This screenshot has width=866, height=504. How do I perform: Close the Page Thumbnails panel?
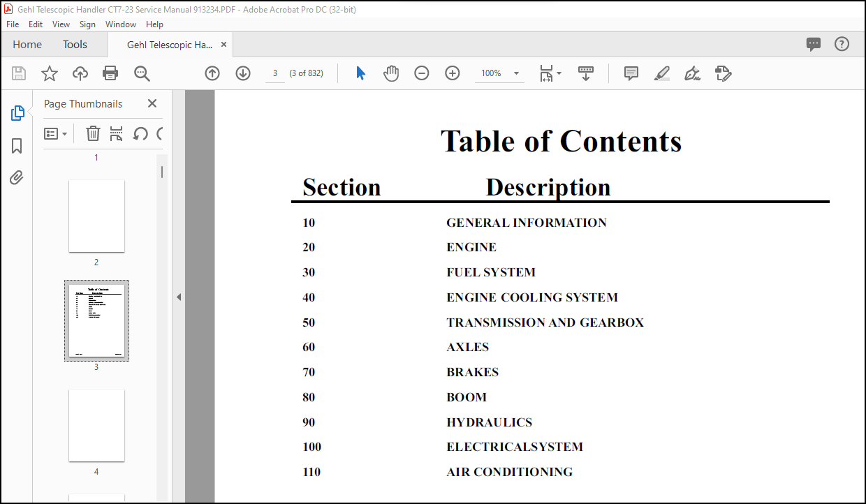pyautogui.click(x=152, y=103)
